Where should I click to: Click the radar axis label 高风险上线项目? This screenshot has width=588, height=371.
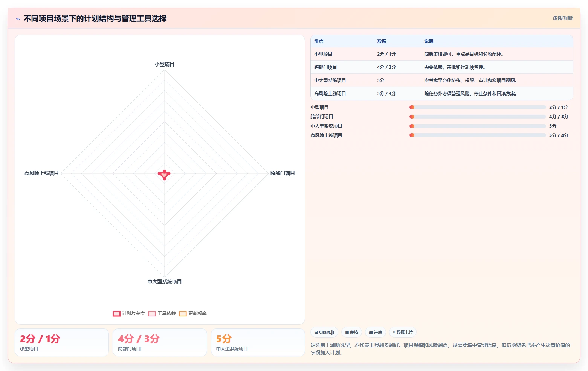point(41,173)
